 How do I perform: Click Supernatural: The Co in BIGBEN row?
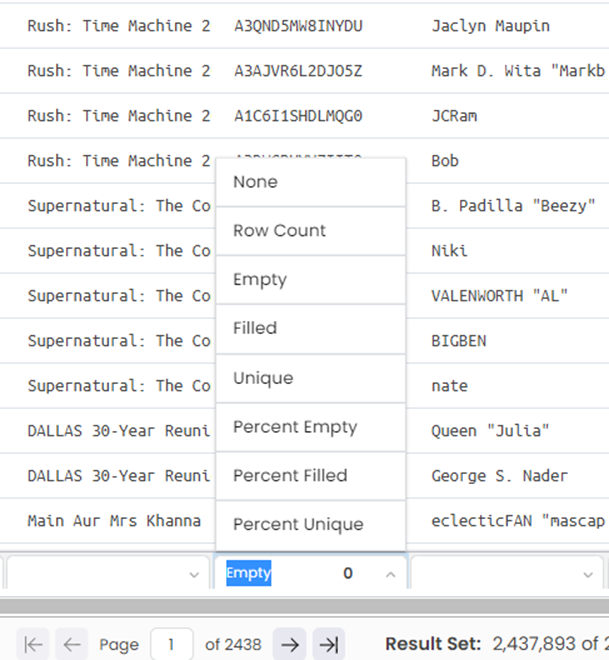tap(119, 341)
